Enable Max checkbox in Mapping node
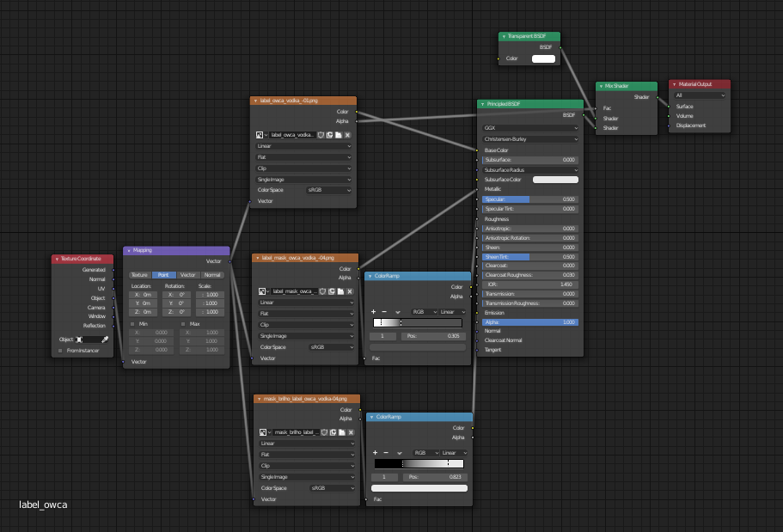 [183, 324]
